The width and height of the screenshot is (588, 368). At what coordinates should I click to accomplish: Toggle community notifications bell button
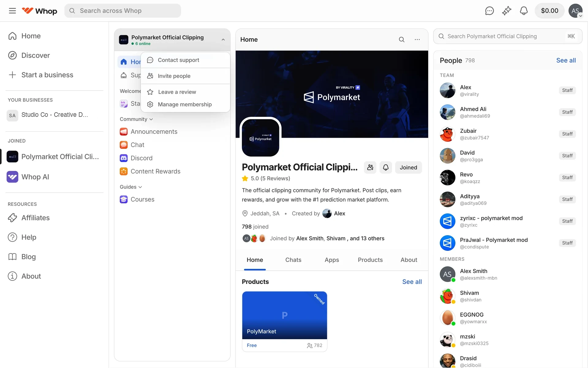[386, 167]
